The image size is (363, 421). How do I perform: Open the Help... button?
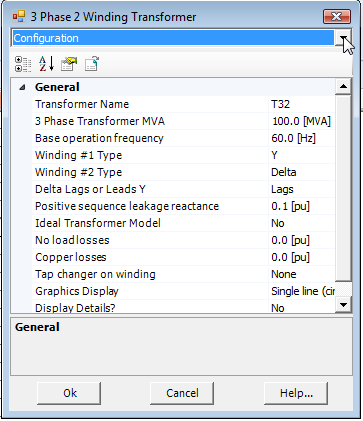click(x=296, y=393)
